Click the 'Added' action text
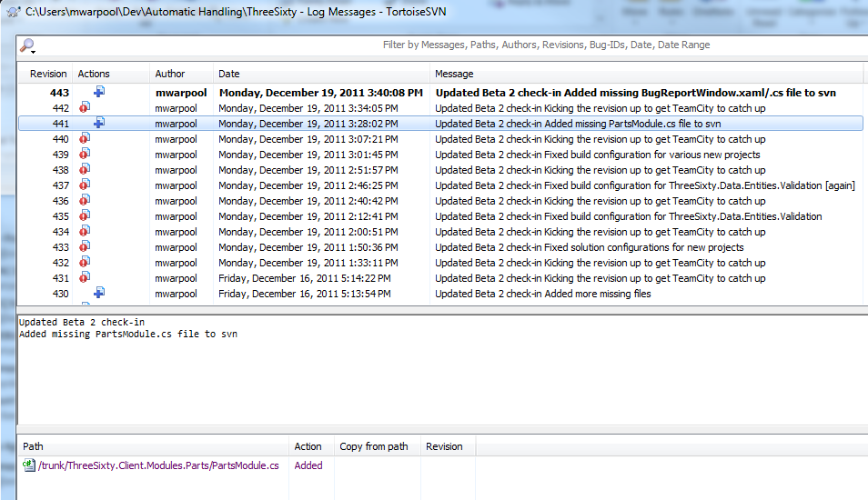Screen dimensions: 868x500 pyautogui.click(x=308, y=465)
